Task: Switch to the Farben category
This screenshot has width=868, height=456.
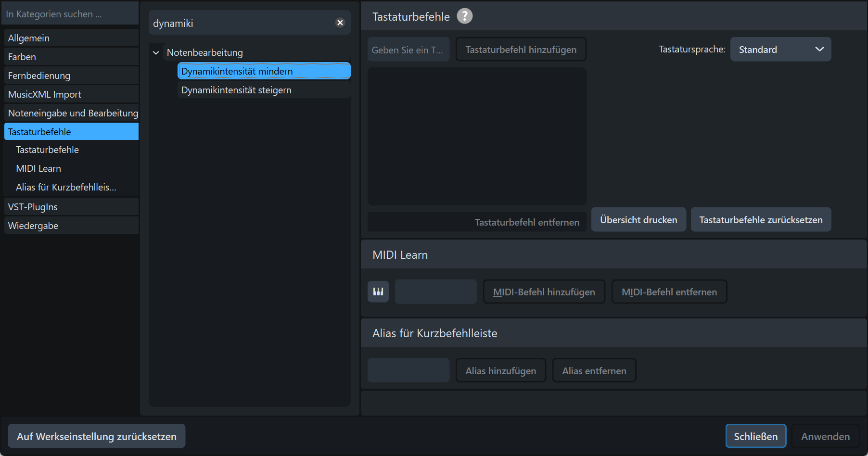Action: (x=22, y=57)
